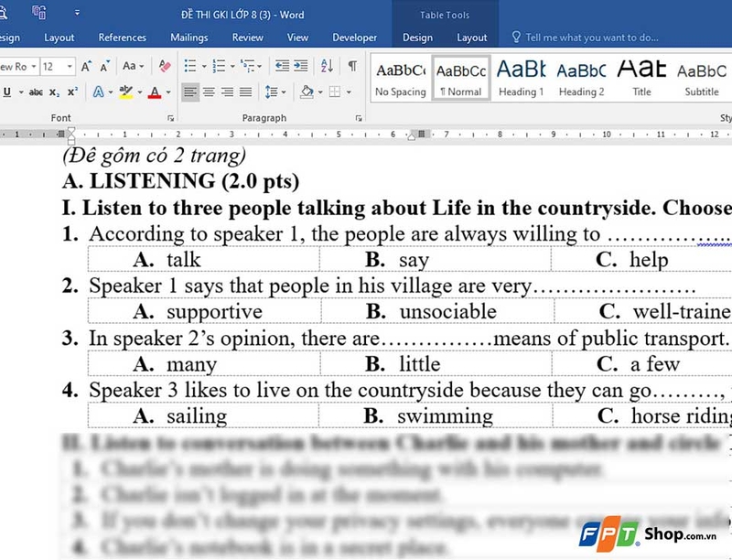The width and height of the screenshot is (732, 560).
Task: Click the Touch/Mouse Mode icon in title bar
Action: [x=38, y=12]
